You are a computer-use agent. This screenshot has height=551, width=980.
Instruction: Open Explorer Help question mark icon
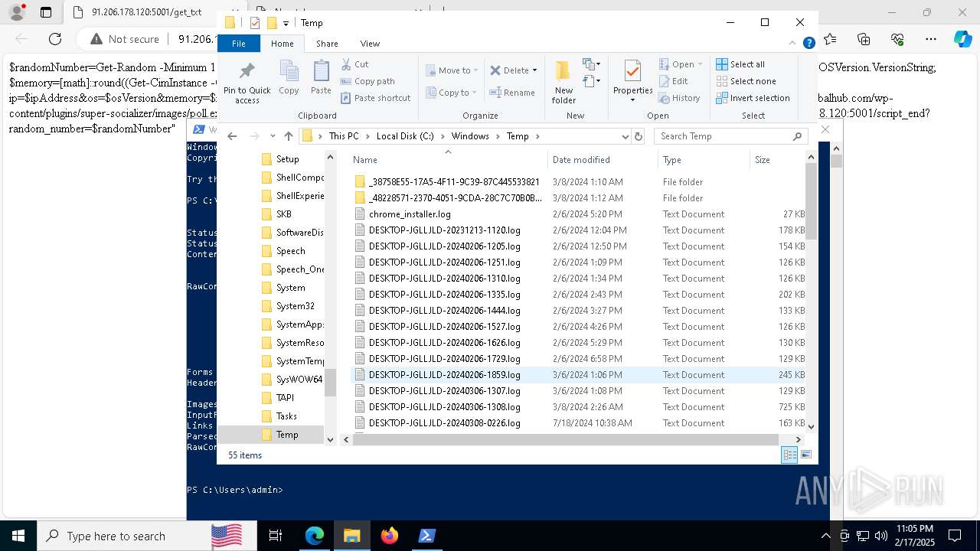click(808, 44)
